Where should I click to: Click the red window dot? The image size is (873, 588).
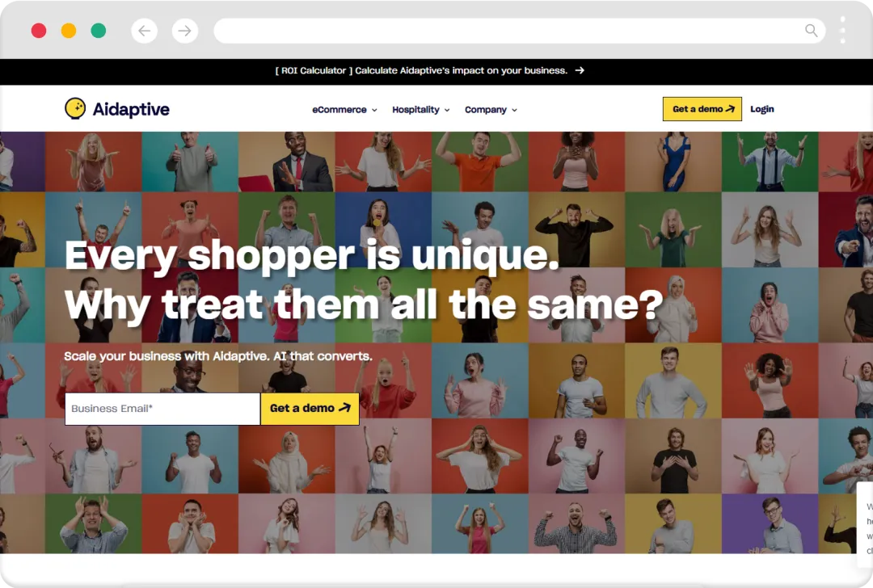coord(39,31)
